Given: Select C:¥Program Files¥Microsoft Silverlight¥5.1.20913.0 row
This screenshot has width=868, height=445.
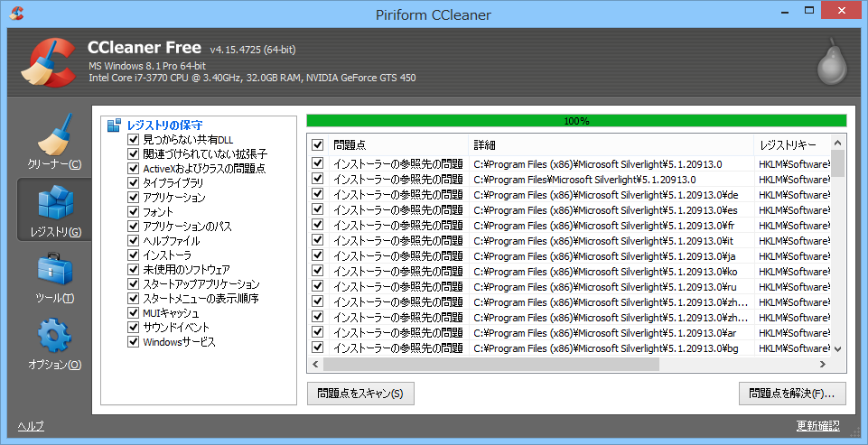Looking at the screenshot, I should 570,180.
